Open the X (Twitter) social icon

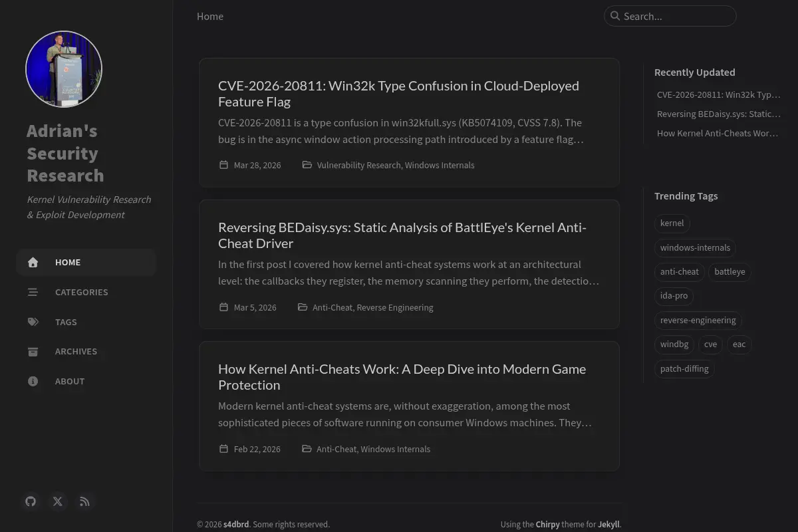(x=58, y=501)
